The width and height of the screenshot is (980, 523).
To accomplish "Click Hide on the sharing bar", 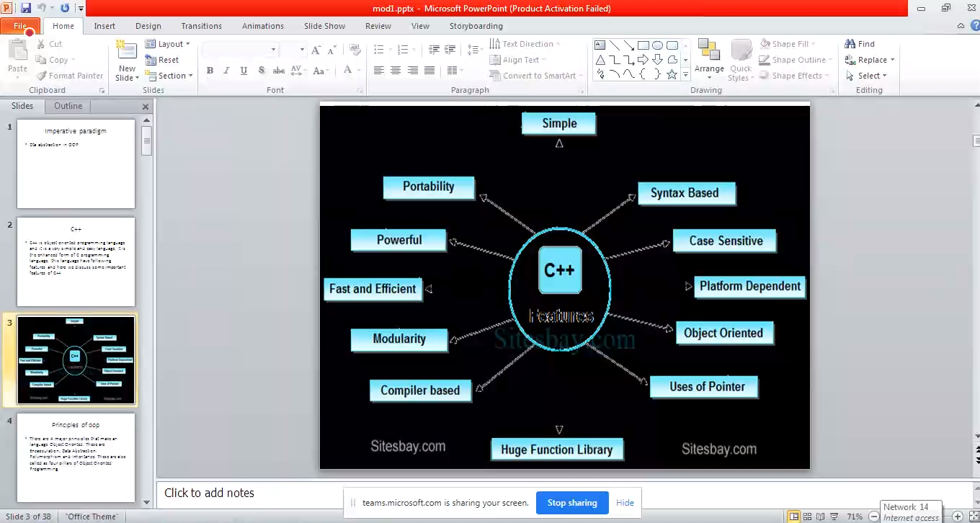I will 625,503.
